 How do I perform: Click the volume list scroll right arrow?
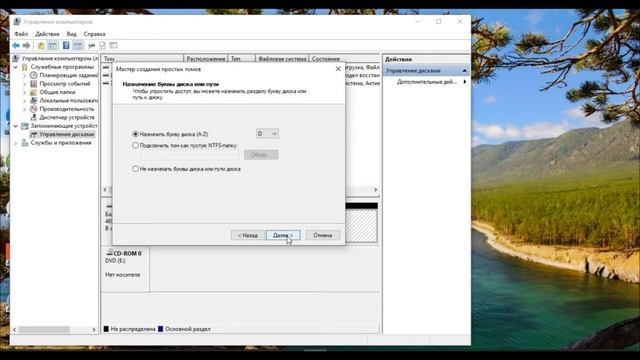(376, 190)
